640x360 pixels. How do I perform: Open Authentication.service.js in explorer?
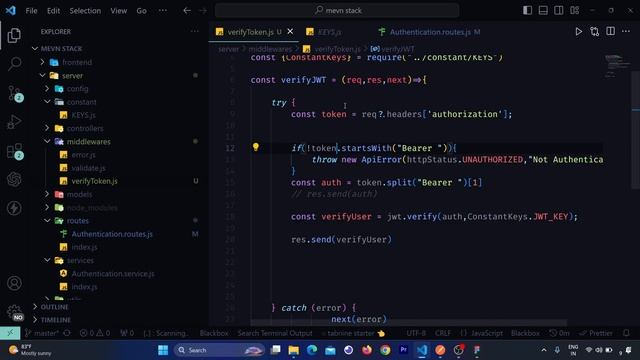pyautogui.click(x=113, y=273)
